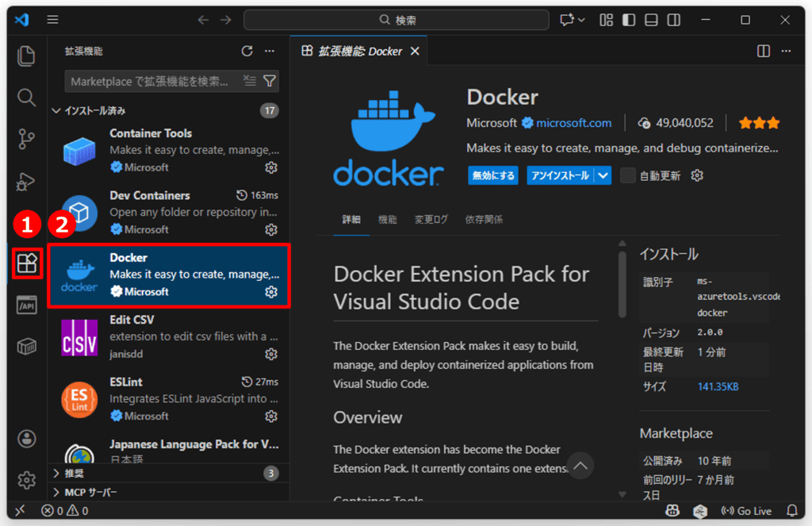
Task: Open the notifications bell
Action: 791,511
